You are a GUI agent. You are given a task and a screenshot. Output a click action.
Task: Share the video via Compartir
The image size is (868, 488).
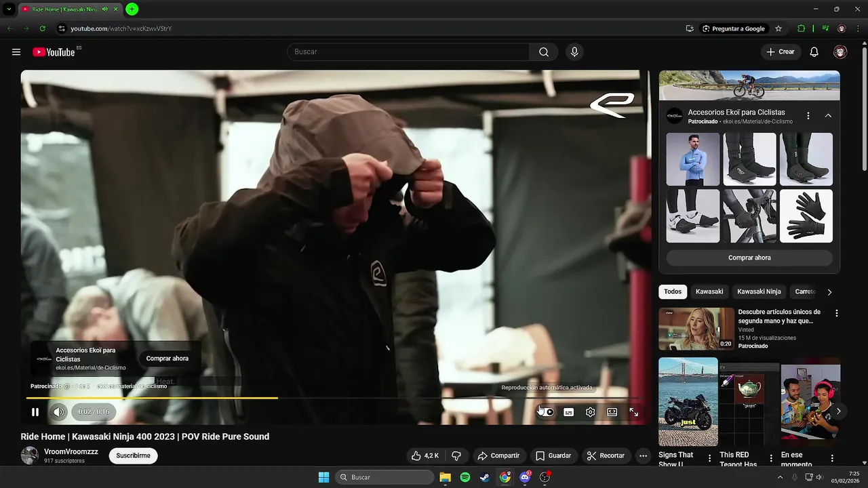coord(498,456)
